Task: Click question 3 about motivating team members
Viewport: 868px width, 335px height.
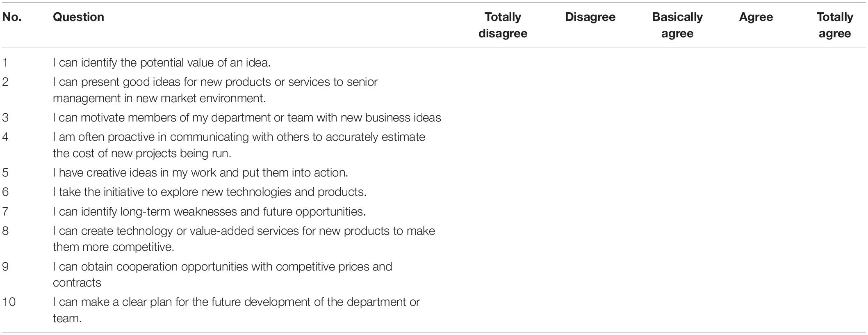Action: click(247, 117)
